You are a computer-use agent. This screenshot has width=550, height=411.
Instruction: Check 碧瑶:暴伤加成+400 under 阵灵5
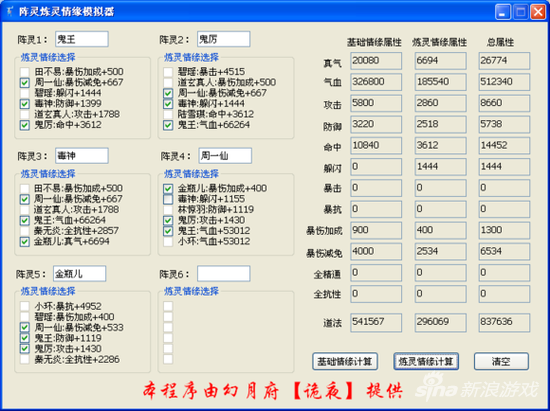point(25,317)
